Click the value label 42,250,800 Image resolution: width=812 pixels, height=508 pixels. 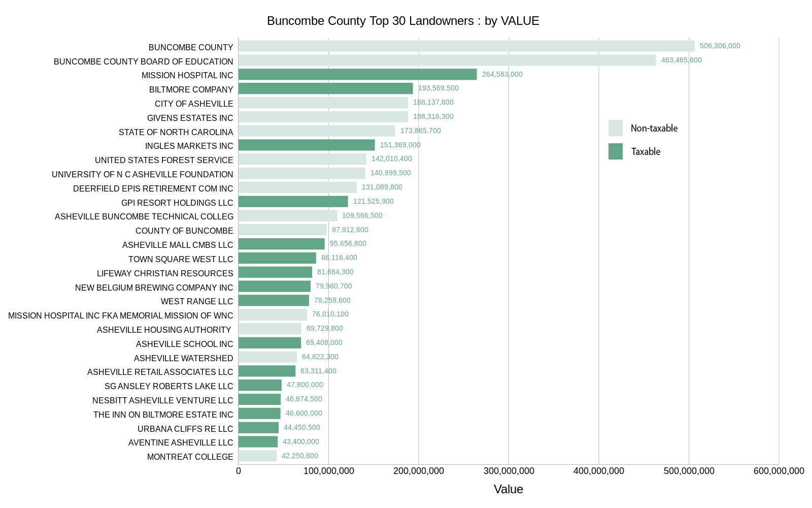(x=299, y=456)
